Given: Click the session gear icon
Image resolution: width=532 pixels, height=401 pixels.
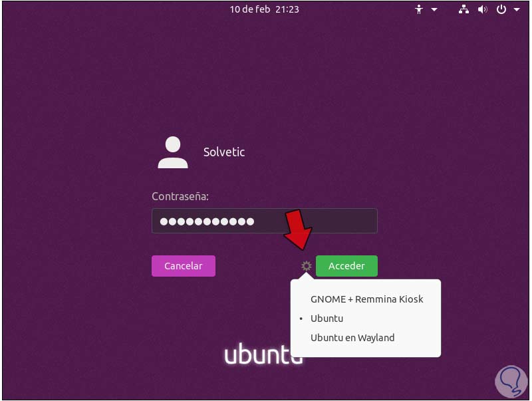Looking at the screenshot, I should coord(307,266).
